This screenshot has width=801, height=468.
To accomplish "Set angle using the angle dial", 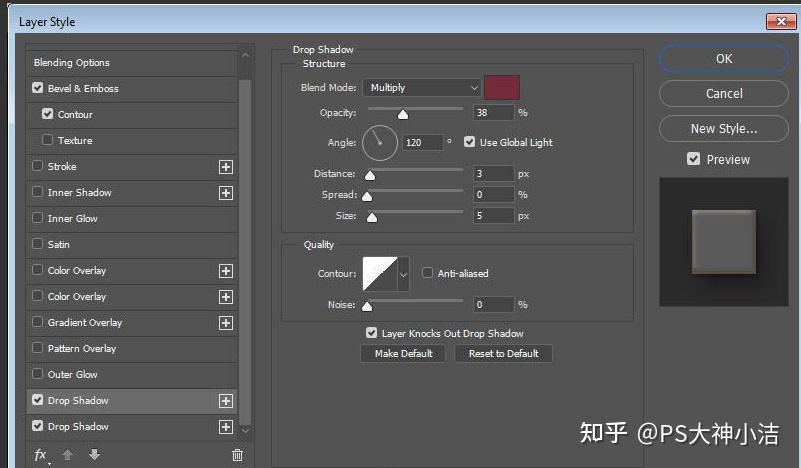I will point(380,143).
